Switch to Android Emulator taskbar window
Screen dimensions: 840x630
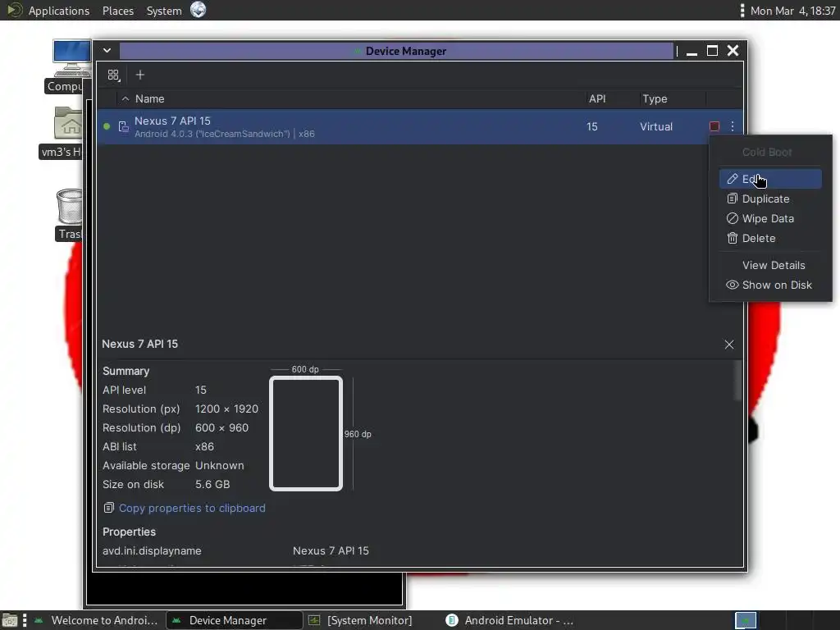pyautogui.click(x=510, y=620)
